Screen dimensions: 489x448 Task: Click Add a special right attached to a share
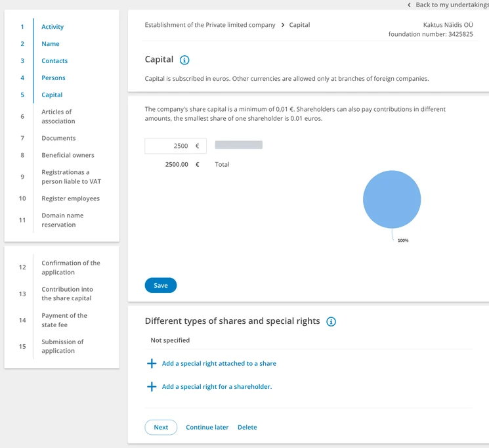point(219,363)
